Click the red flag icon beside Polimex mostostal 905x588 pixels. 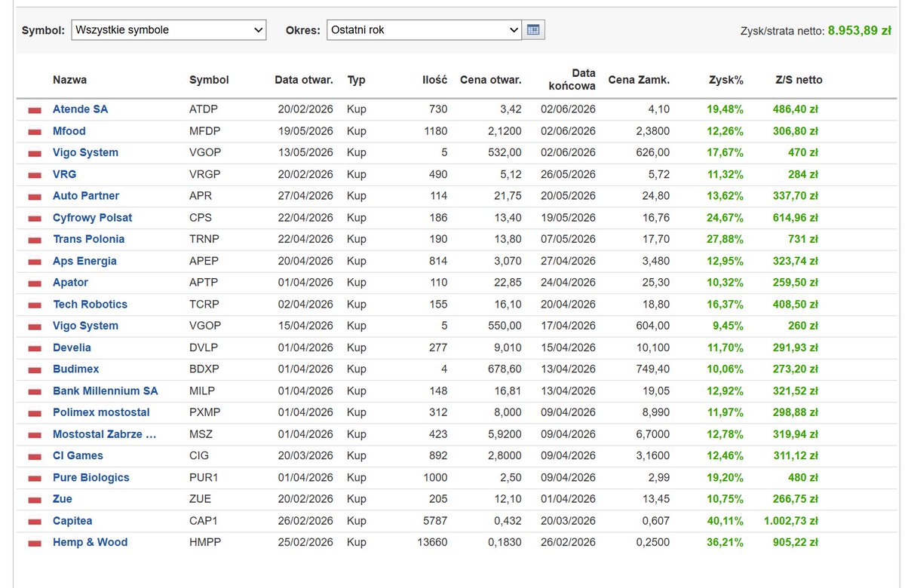(x=35, y=413)
